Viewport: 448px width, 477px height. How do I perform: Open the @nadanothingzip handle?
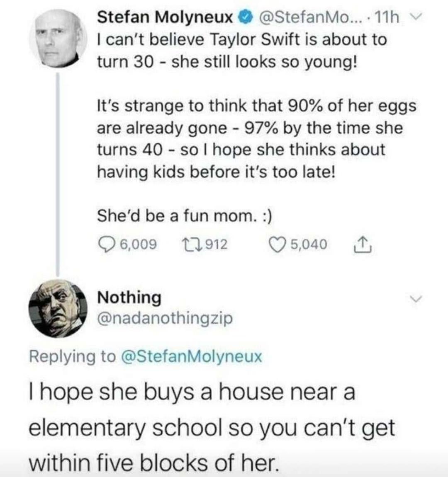[x=165, y=318]
